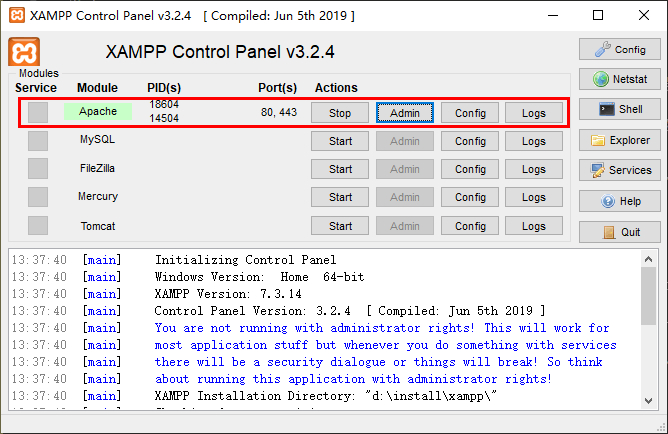Image resolution: width=668 pixels, height=434 pixels.
Task: View FileZilla Logs
Action: coord(534,169)
